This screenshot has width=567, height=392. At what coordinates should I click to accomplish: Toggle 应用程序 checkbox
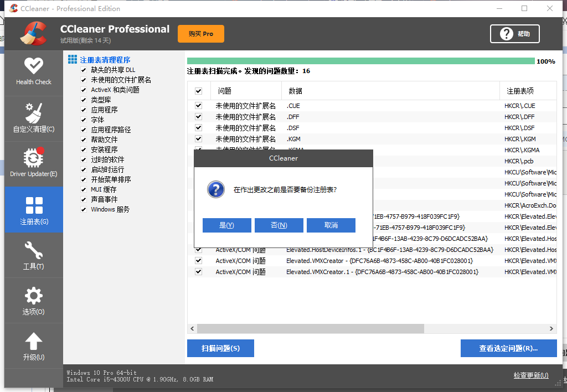pyautogui.click(x=84, y=110)
